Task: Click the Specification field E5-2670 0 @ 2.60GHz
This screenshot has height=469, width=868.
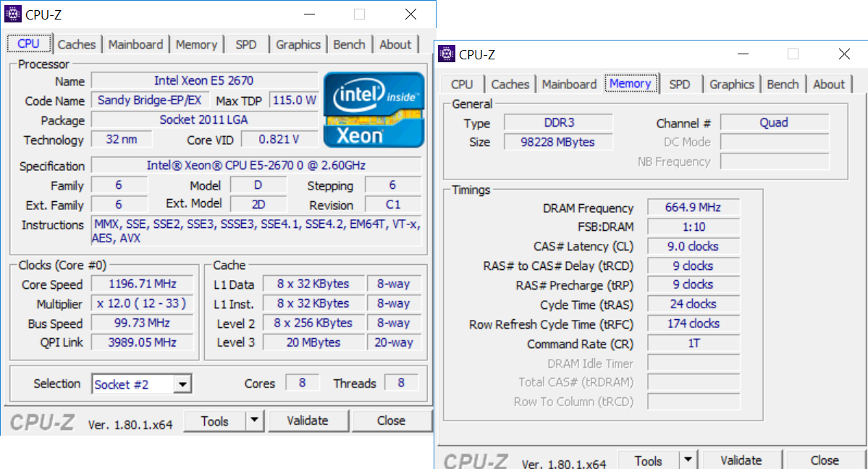Action: click(256, 165)
